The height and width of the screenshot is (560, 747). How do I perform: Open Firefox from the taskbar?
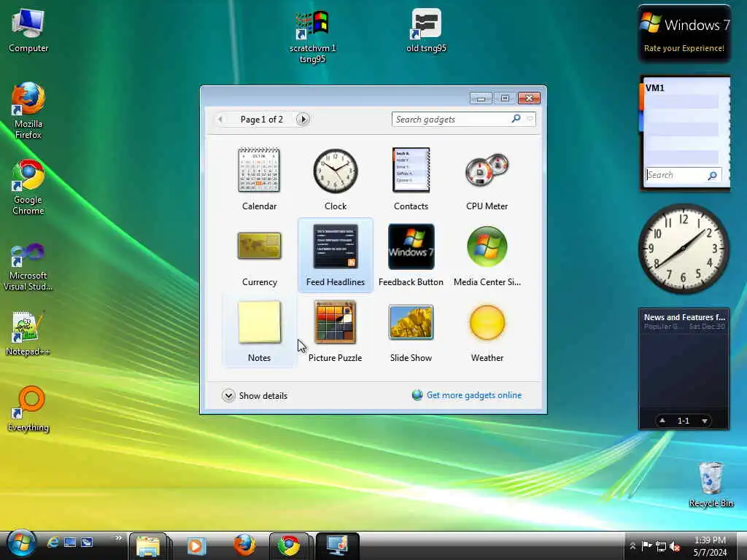click(244, 545)
